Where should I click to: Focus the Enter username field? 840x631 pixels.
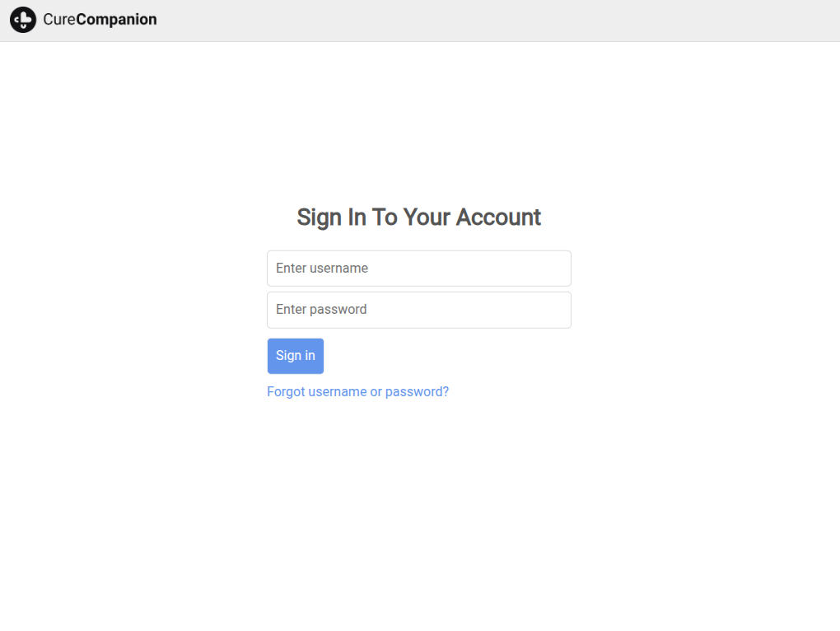coord(418,269)
